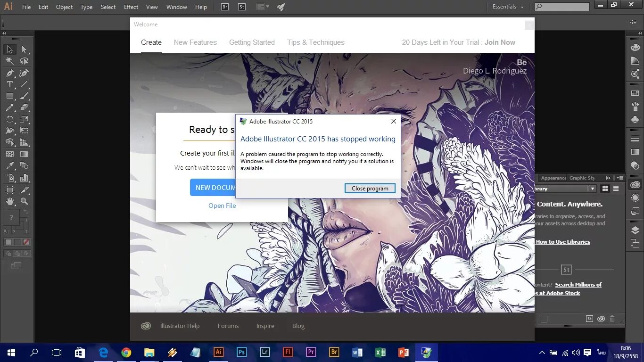Open the Window menu
Screen dimensions: 644x362
tap(177, 7)
